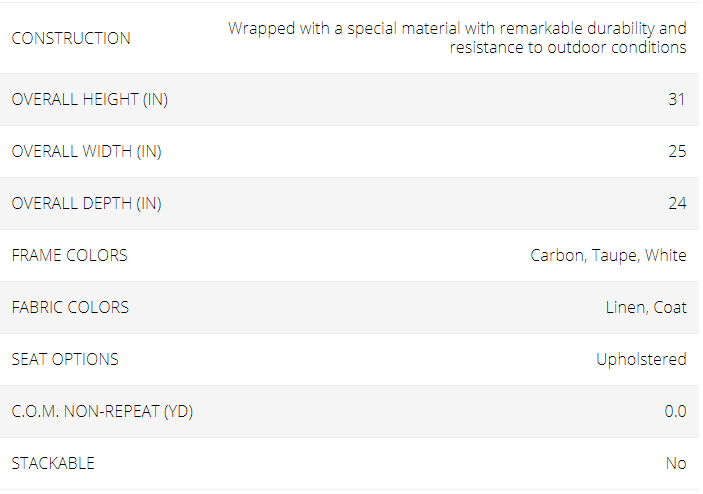Click the FABRIC COLORS label
This screenshot has height=494, width=703.
[x=70, y=308]
